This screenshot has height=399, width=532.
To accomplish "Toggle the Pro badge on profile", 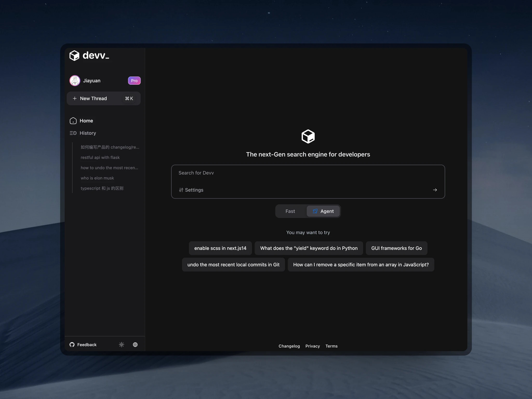I will click(134, 81).
